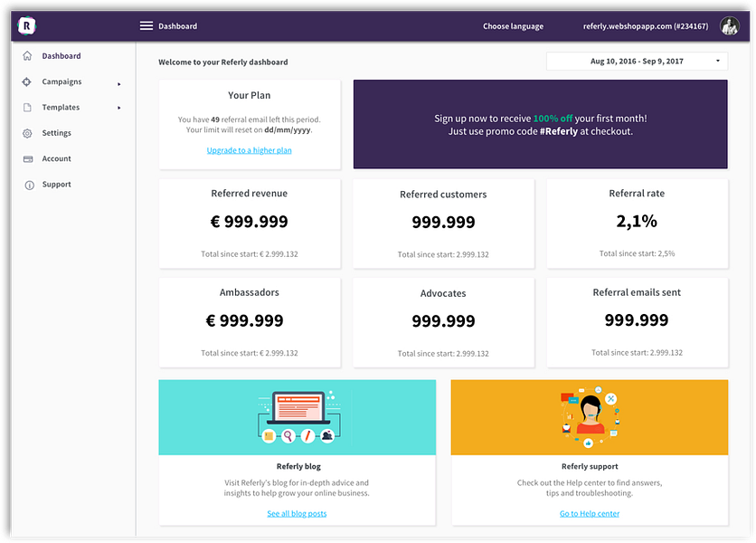Click 'Welcome to your Referly dashboard' text
This screenshot has width=756, height=543.
click(223, 62)
